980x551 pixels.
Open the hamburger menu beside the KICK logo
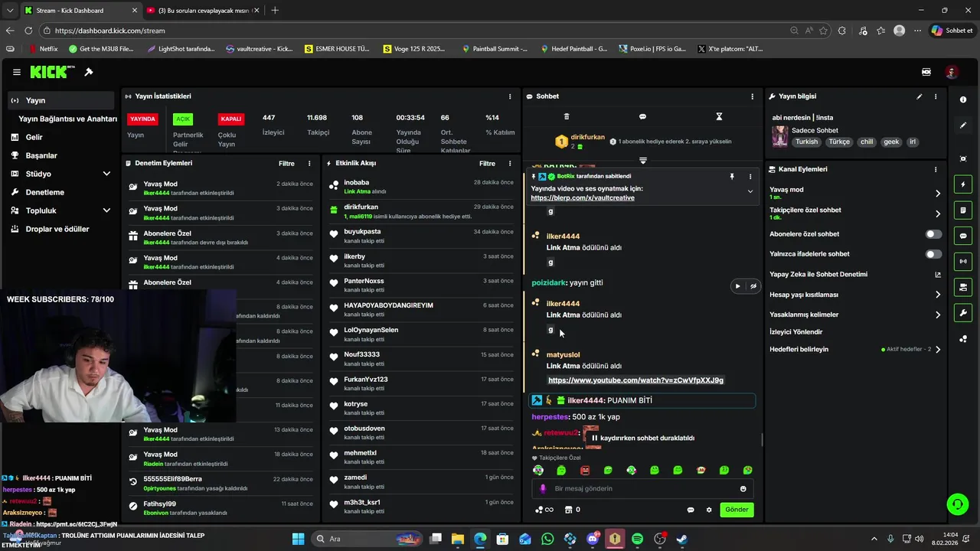tap(16, 72)
